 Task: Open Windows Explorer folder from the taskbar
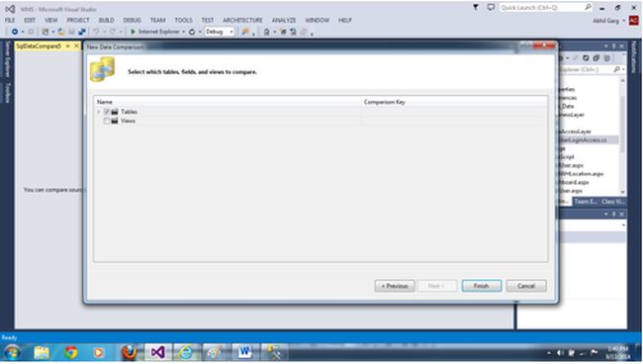(42, 352)
